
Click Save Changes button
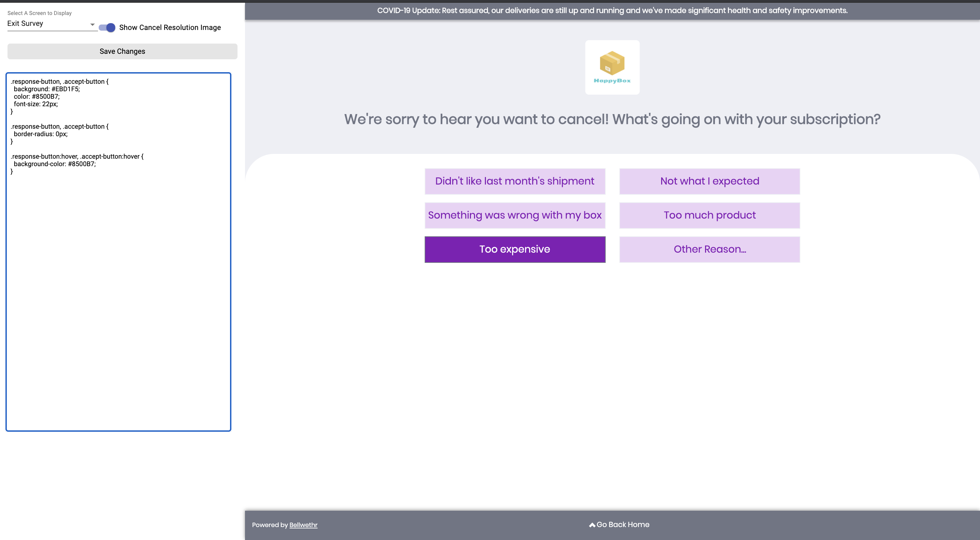pos(122,51)
